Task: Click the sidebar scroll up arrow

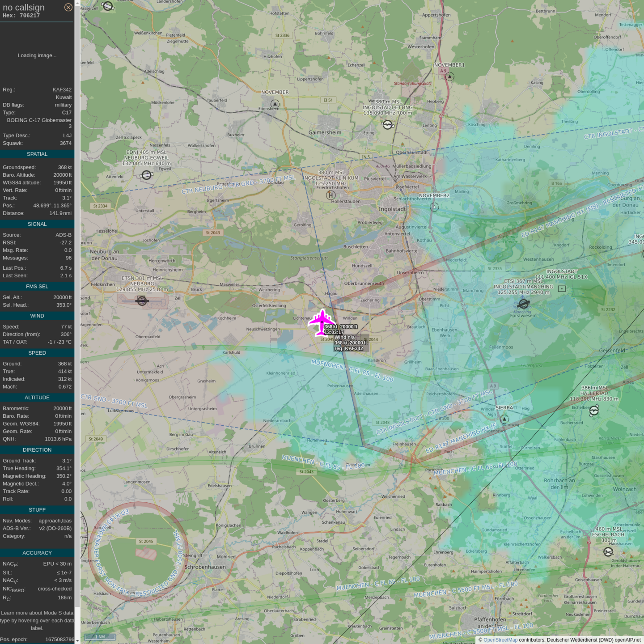Action: pyautogui.click(x=77, y=3)
